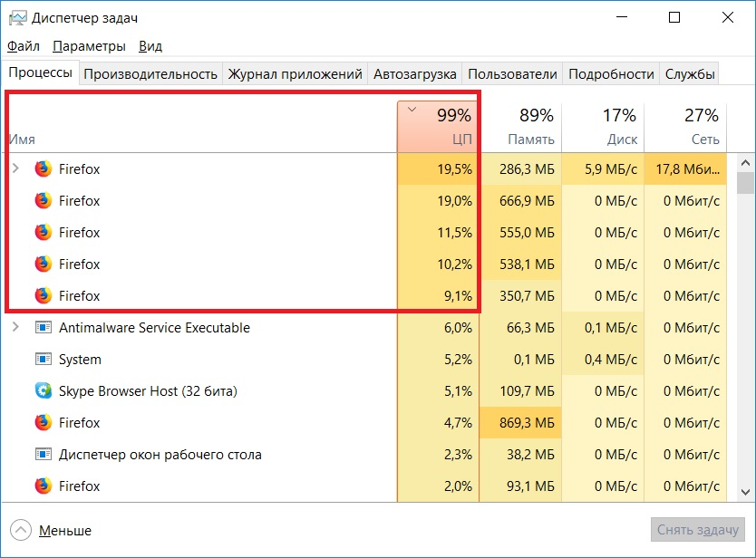The image size is (756, 558).
Task: Click the Desktop Window Manager process icon
Action: pos(43,455)
